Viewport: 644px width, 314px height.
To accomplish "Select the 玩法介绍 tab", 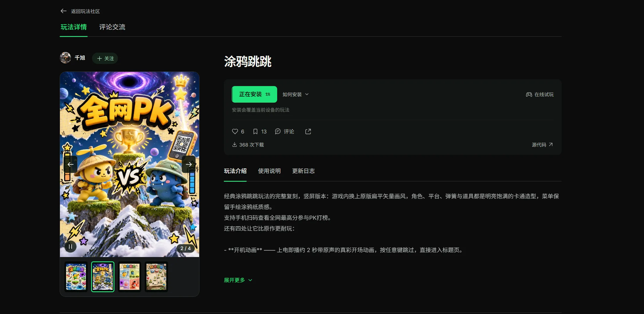I will 235,171.
